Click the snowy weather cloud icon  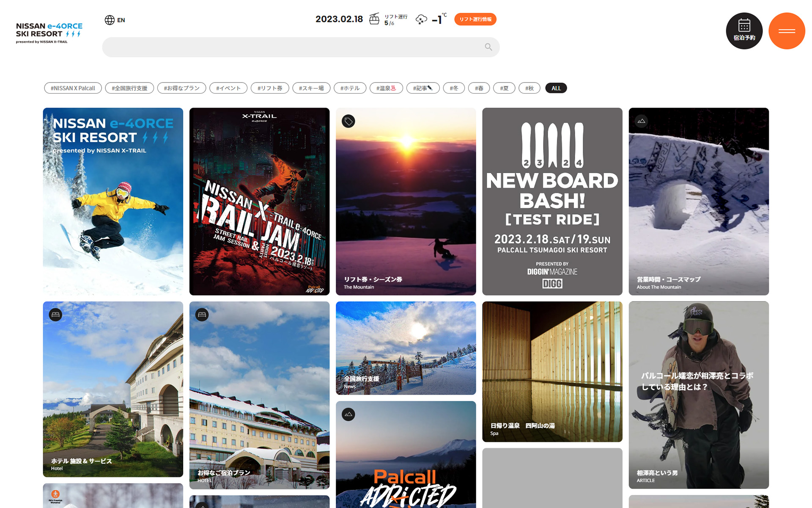(421, 19)
